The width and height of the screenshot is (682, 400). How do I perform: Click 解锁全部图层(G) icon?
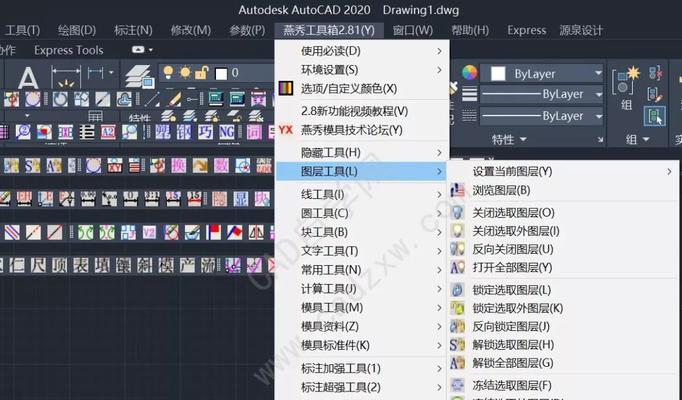point(457,363)
